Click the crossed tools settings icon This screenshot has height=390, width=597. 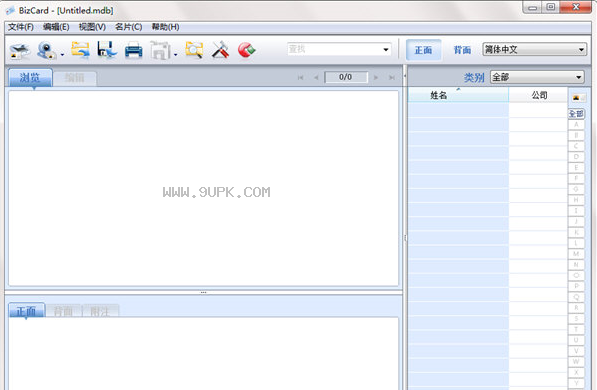220,50
